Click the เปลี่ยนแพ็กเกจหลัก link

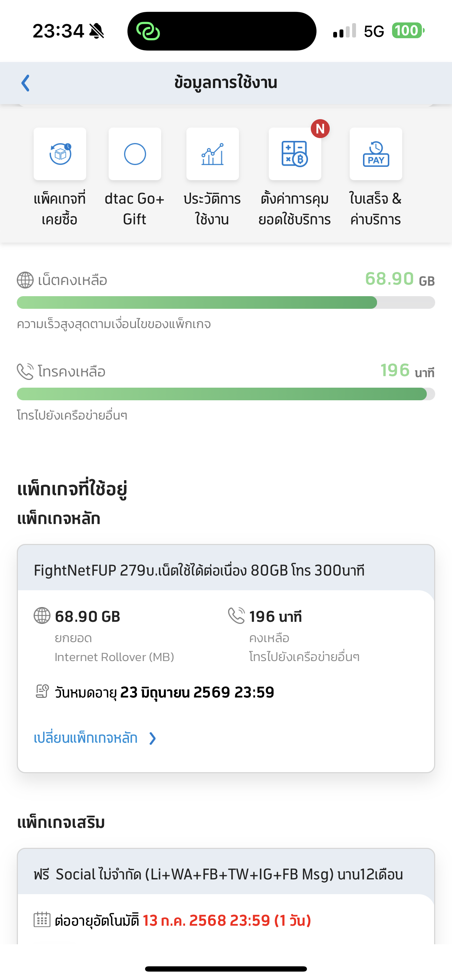[85, 738]
